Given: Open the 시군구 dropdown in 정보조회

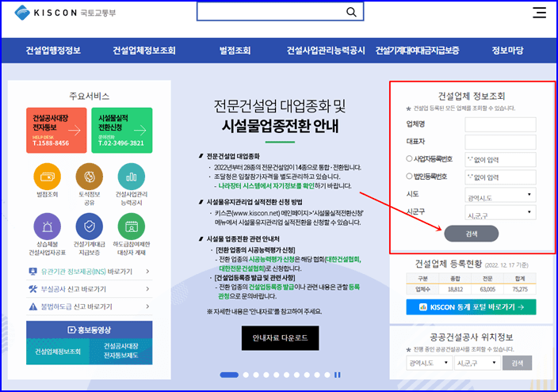Looking at the screenshot, I should point(500,212).
